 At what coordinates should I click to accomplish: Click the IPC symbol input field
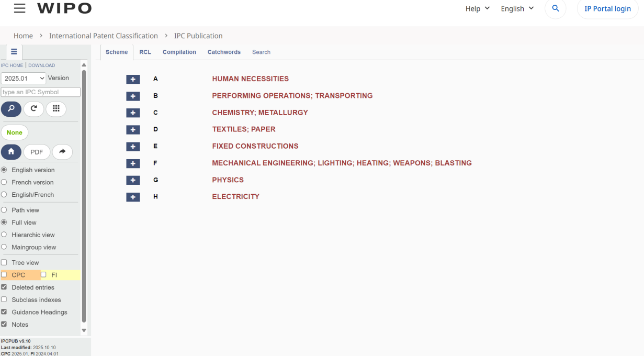[41, 92]
